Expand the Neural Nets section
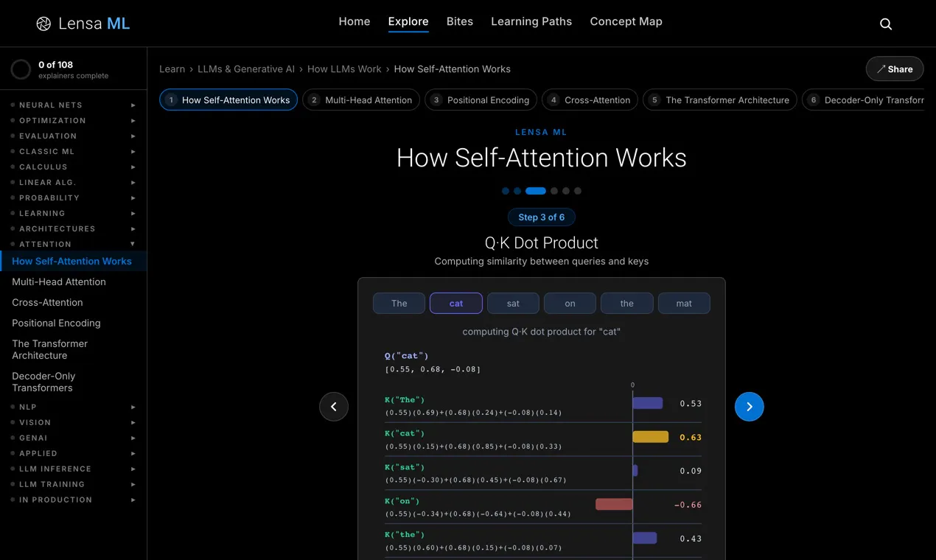 pos(74,105)
